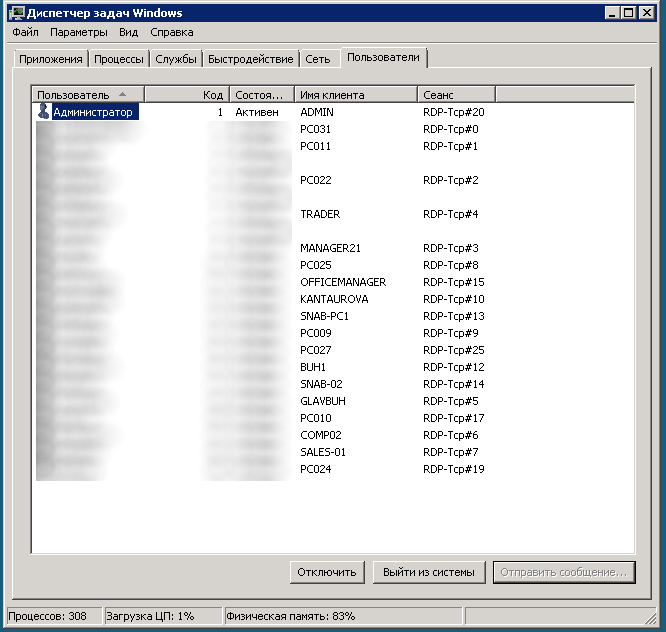Maximize the Task Manager window
Image resolution: width=666 pixels, height=632 pixels.
[x=628, y=13]
